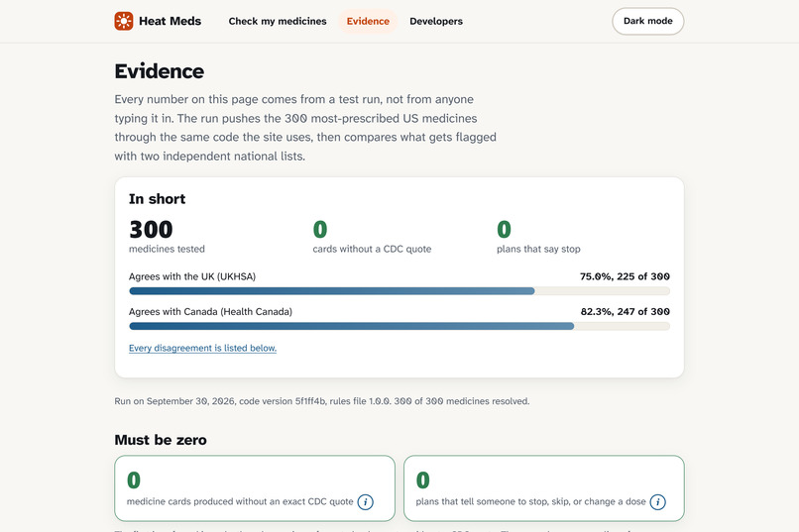Image resolution: width=799 pixels, height=532 pixels.
Task: Click the 'In short' card heading
Action: click(x=157, y=199)
